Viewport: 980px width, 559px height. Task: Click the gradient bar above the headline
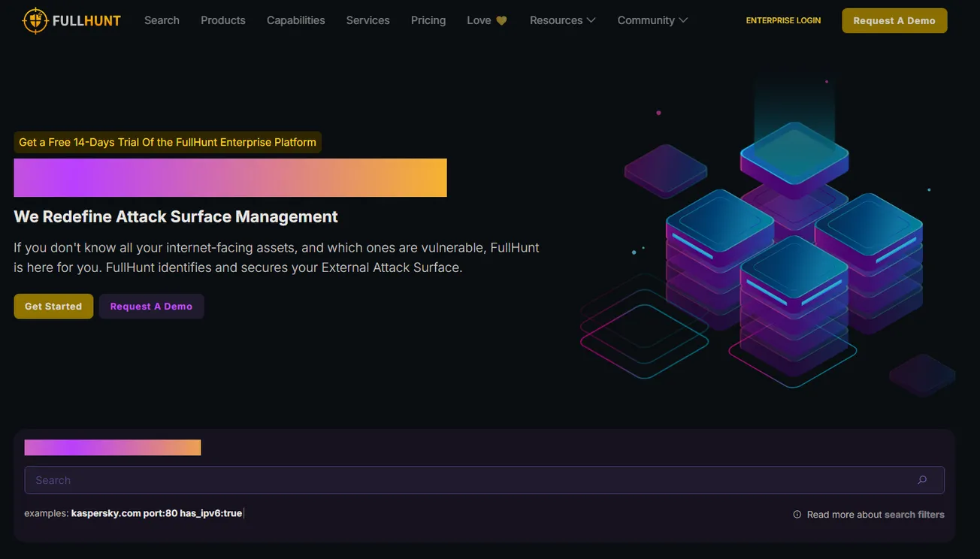pos(230,177)
